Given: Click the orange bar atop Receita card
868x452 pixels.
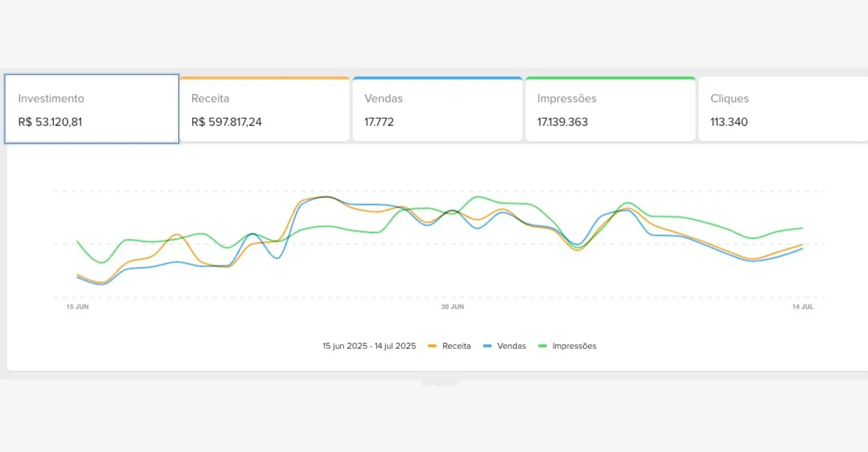Looking at the screenshot, I should 264,78.
